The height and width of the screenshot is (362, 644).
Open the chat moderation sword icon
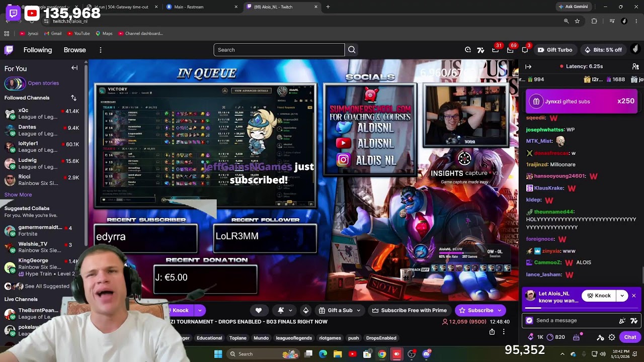coord(600,337)
